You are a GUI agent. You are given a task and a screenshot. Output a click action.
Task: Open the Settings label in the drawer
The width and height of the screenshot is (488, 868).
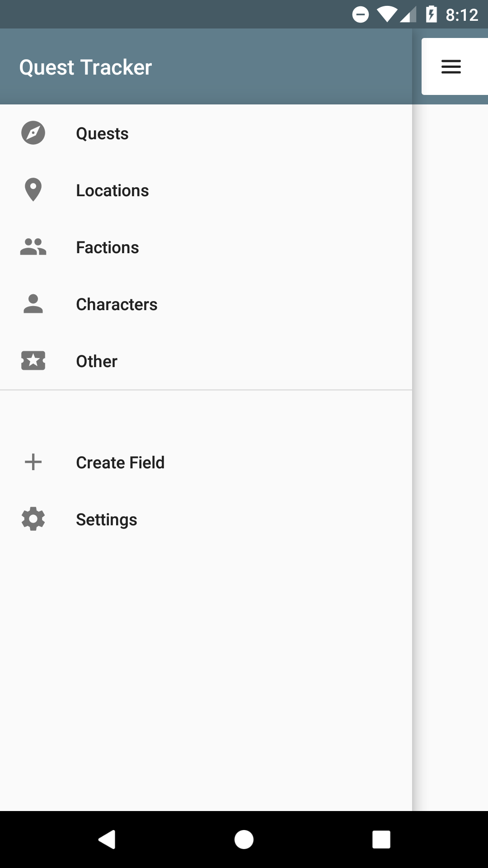click(107, 520)
